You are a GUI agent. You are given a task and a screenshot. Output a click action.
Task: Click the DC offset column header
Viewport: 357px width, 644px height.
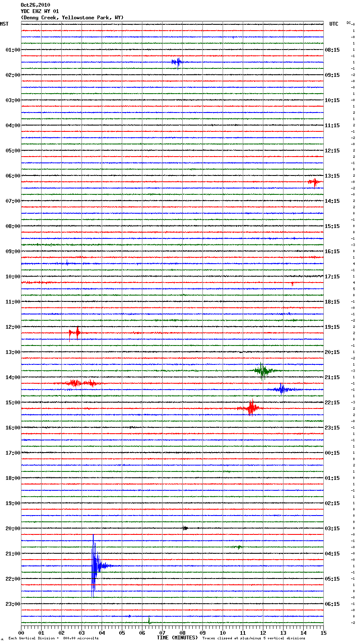[x=349, y=23]
